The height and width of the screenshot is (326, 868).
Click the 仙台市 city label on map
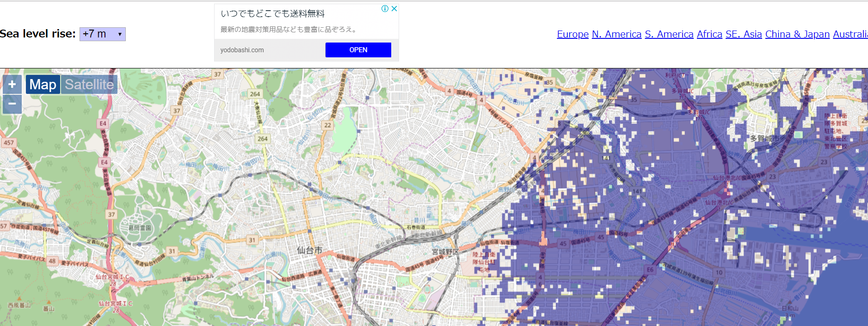point(309,250)
